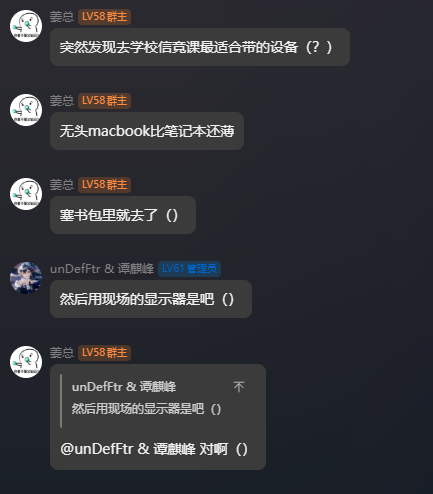Click the LV61 管理员 badge
433x494 pixels.
tap(189, 269)
